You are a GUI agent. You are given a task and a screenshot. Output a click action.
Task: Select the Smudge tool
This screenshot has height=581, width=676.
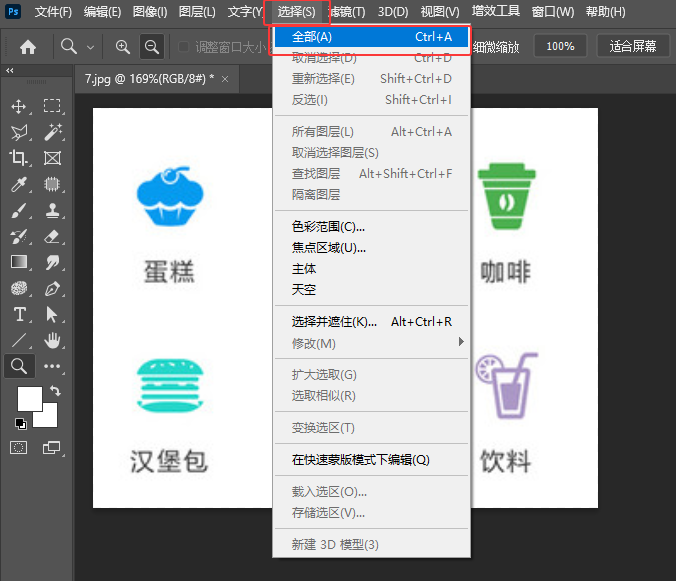point(52,262)
